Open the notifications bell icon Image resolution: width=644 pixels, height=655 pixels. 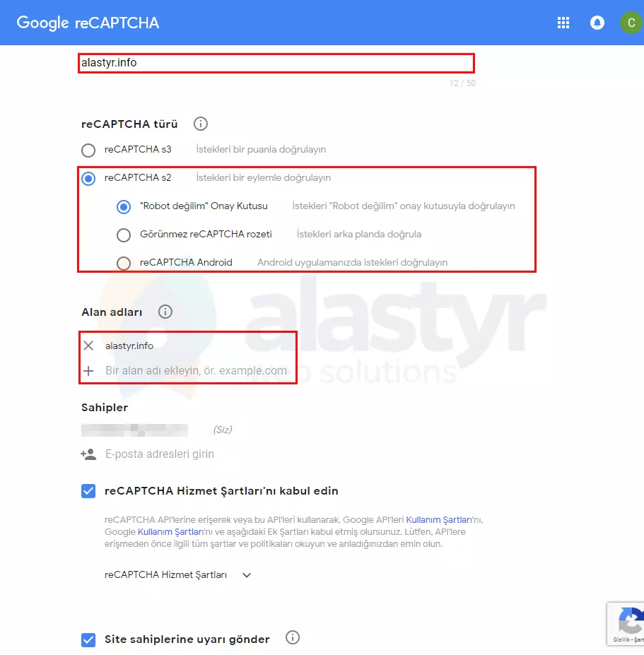(x=597, y=23)
